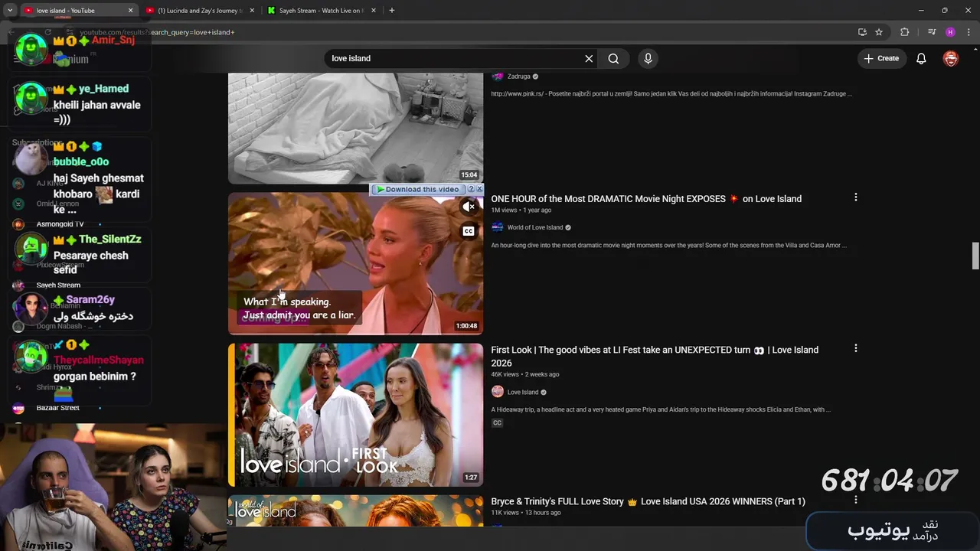Viewport: 980px width, 551px height.
Task: Clear the YouTube search query
Action: (x=589, y=58)
